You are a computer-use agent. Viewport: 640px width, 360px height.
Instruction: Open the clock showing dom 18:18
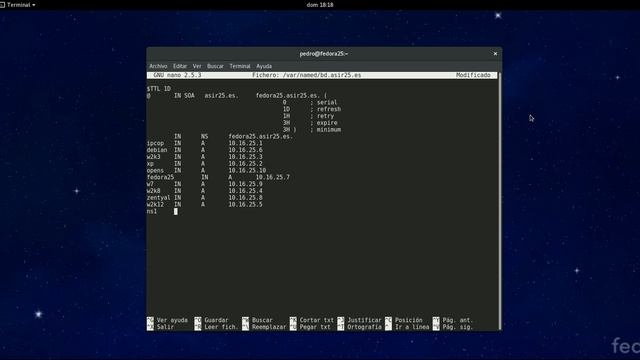pos(320,5)
